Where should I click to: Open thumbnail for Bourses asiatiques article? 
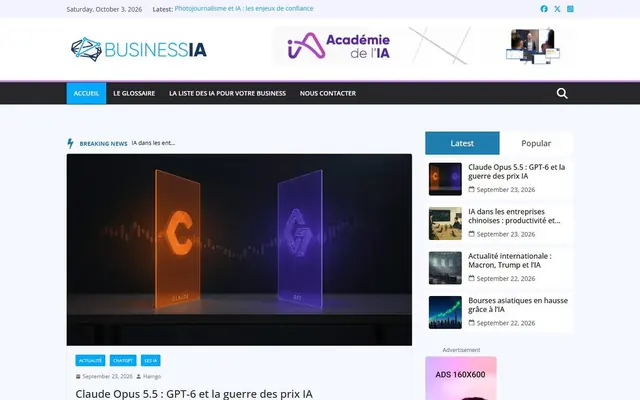[445, 313]
